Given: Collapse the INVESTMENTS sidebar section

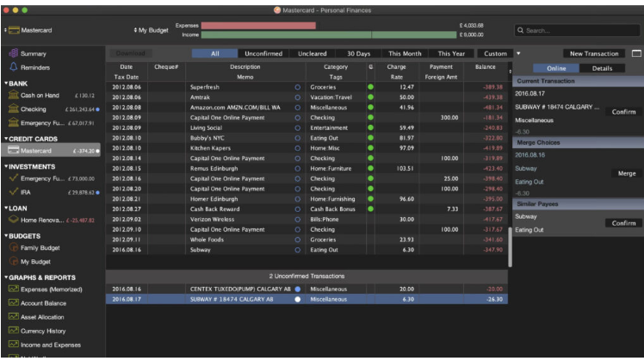Looking at the screenshot, I should pos(5,166).
